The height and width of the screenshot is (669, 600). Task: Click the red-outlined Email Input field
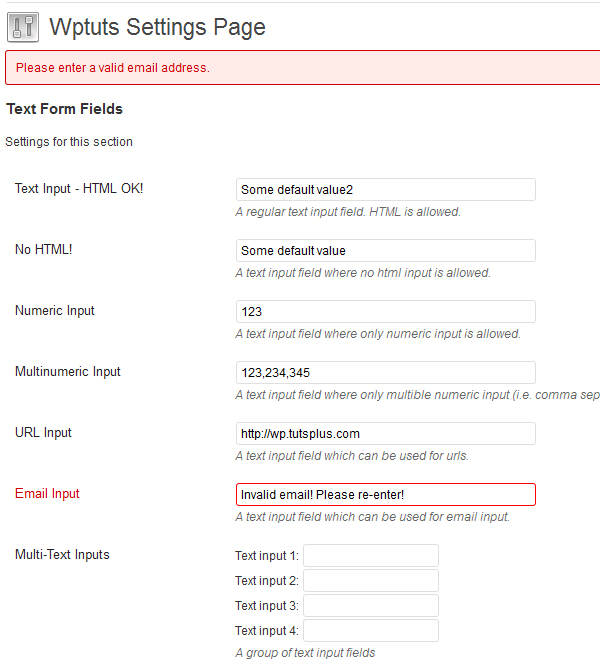coord(385,494)
